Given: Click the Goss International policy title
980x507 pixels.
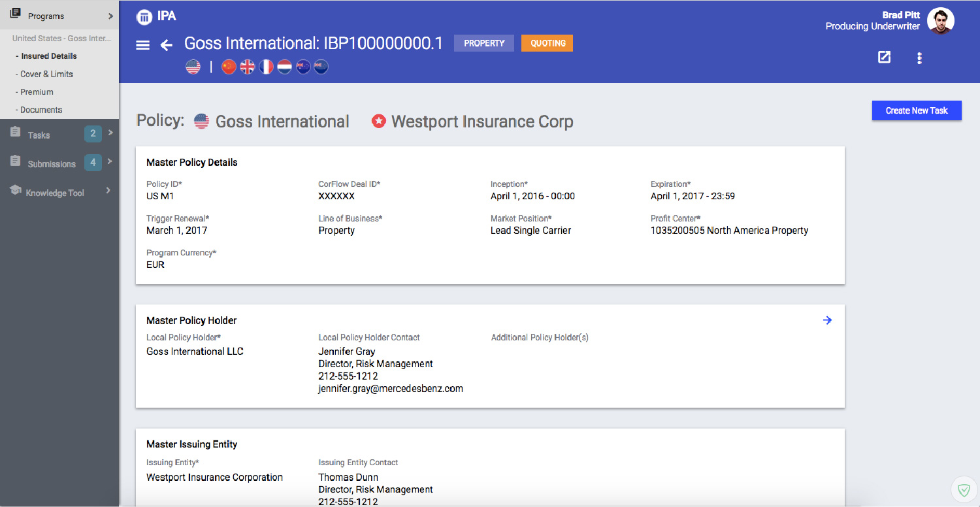Looking at the screenshot, I should [282, 122].
